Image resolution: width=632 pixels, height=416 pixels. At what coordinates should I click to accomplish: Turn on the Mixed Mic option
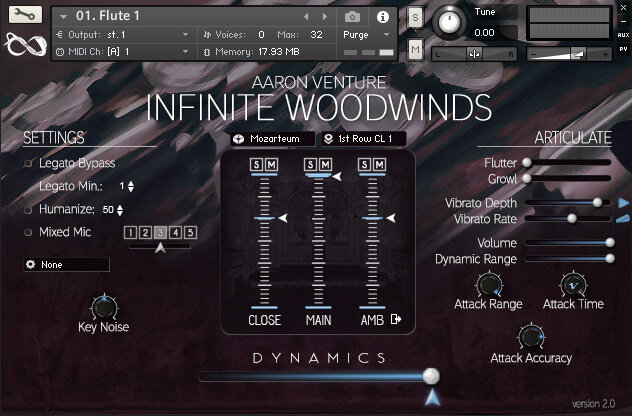pos(30,232)
